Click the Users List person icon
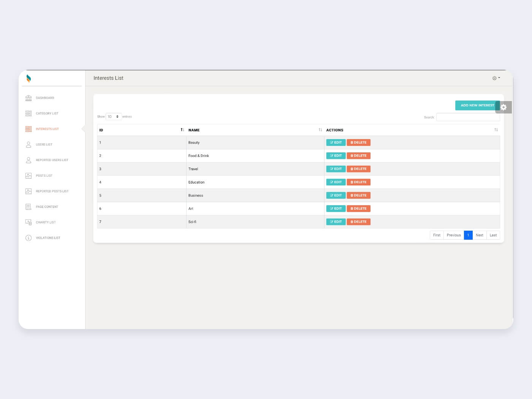 click(x=28, y=145)
